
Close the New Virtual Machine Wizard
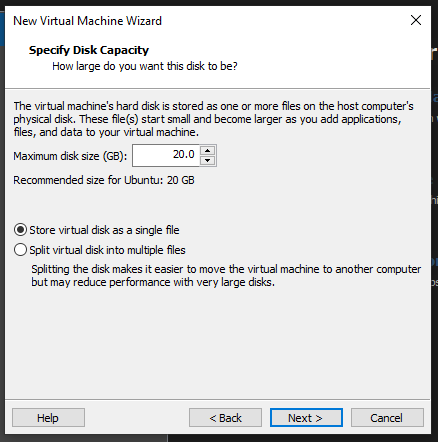click(416, 20)
